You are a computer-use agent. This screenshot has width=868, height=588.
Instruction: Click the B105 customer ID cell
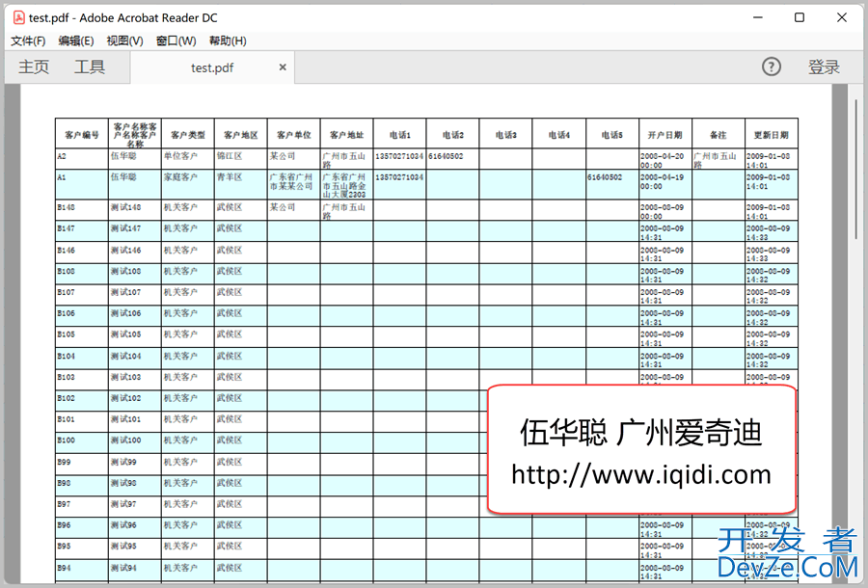pos(82,336)
